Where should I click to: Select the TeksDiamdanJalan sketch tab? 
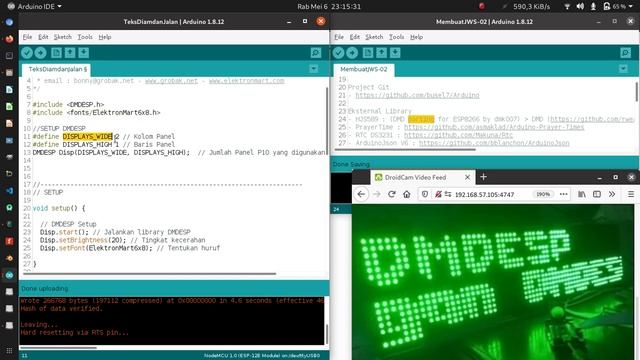pos(57,69)
